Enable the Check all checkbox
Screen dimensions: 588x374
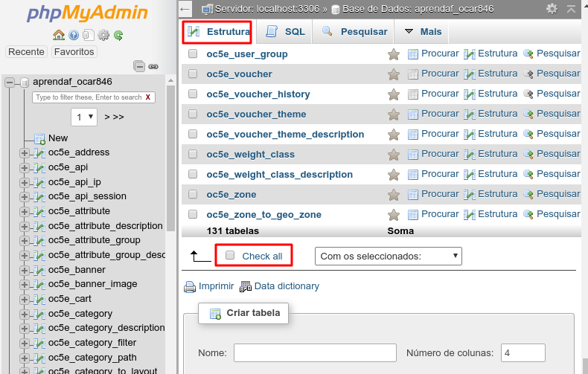click(x=230, y=255)
